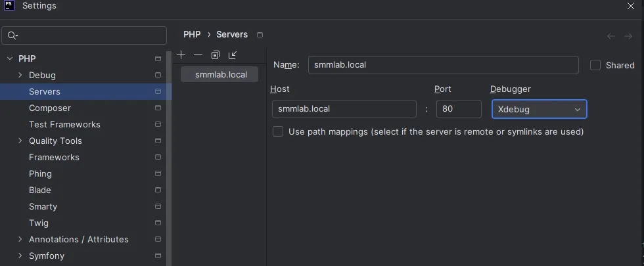Screen dimensions: 644x266
Task: Click project icon on Test Frameworks row
Action: coord(158,124)
